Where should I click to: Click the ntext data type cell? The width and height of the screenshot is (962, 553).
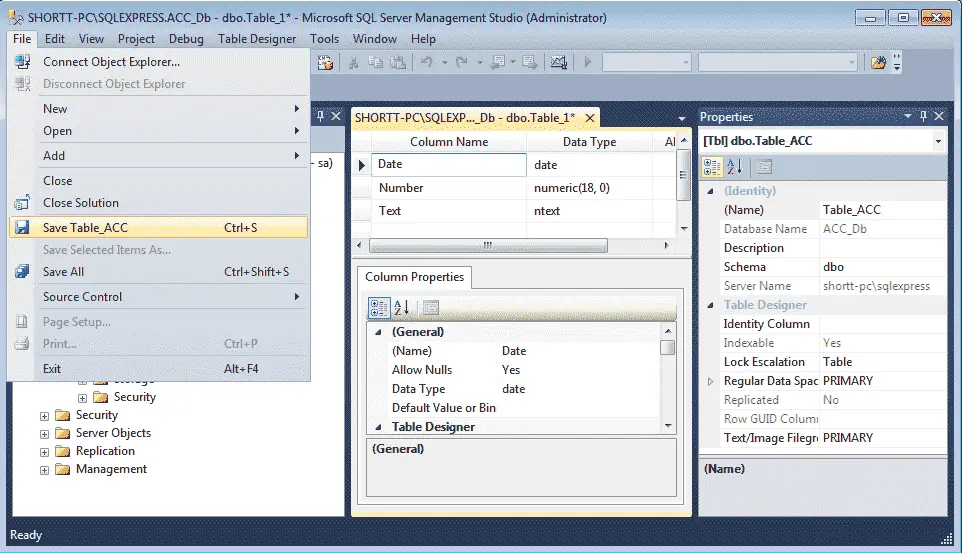(x=589, y=211)
